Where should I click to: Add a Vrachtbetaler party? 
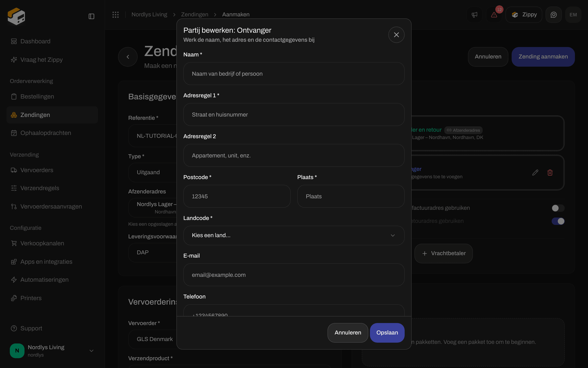(x=443, y=253)
